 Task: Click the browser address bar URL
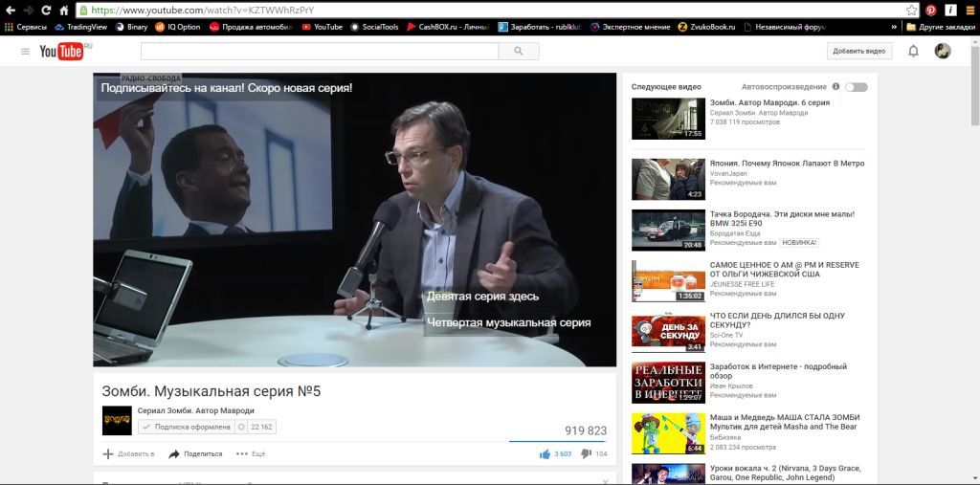[202, 10]
